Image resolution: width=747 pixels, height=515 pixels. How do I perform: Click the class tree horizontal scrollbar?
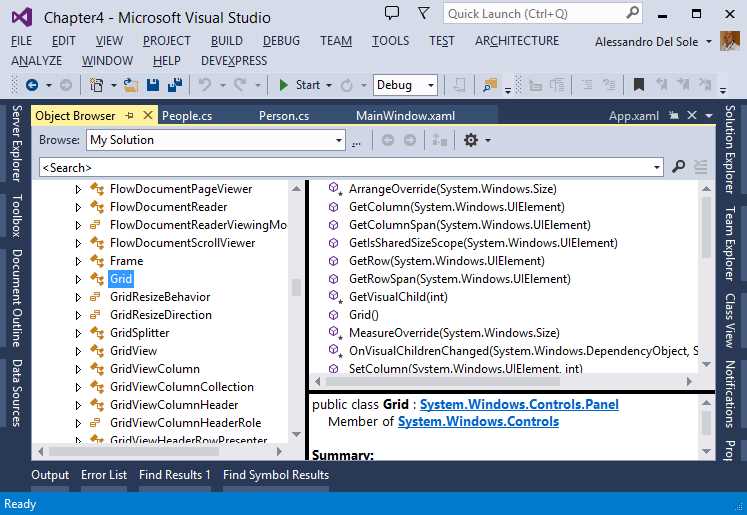point(160,451)
